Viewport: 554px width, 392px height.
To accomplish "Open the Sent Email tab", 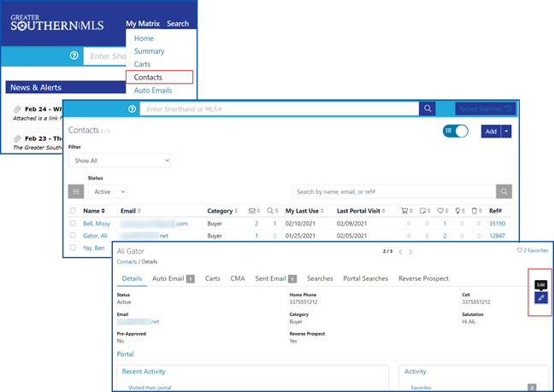I will coord(276,278).
